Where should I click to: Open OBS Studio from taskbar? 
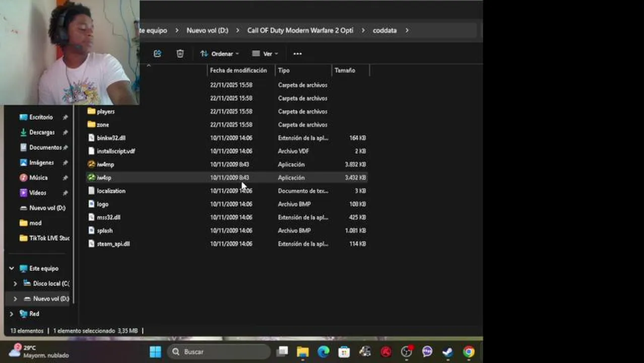coord(406,351)
